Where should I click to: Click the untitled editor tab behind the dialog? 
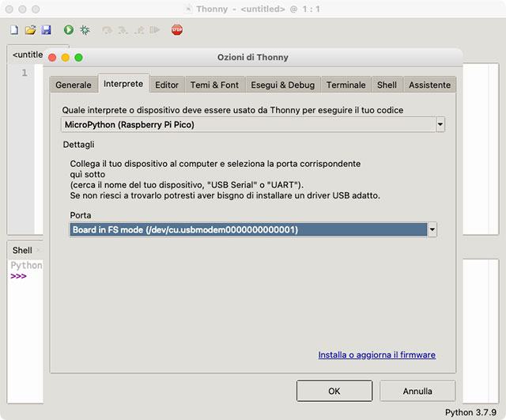(25, 55)
